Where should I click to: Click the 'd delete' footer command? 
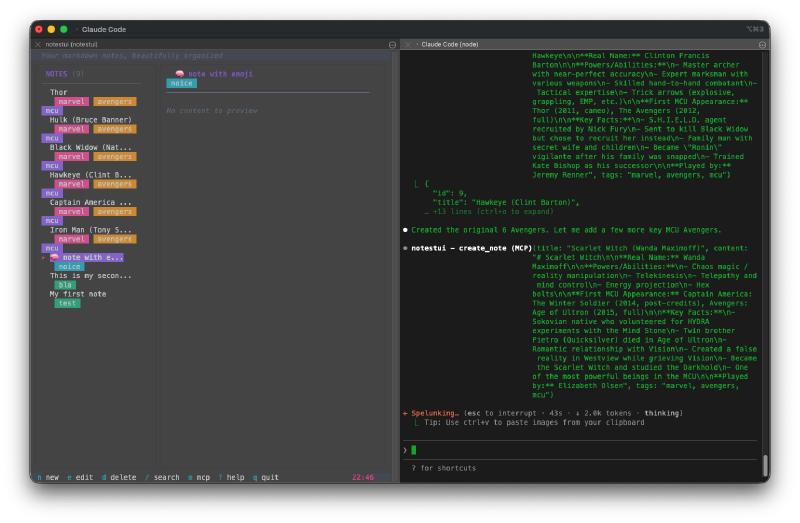(119, 477)
